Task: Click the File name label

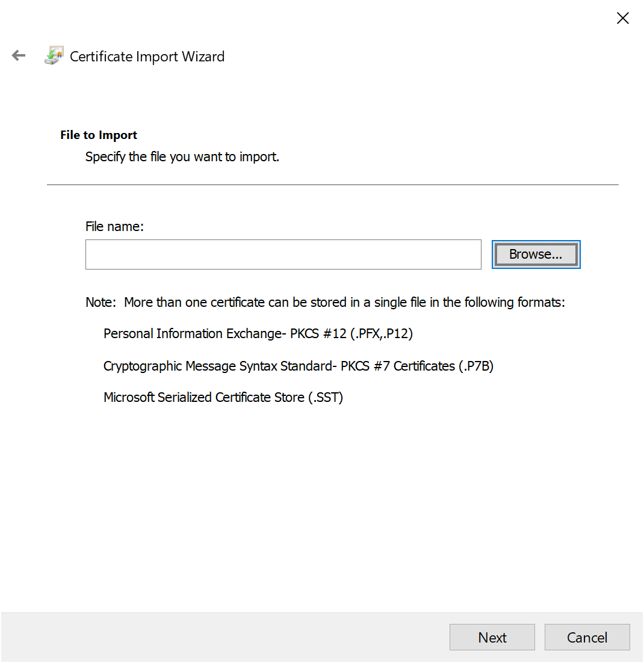Action: (x=114, y=226)
